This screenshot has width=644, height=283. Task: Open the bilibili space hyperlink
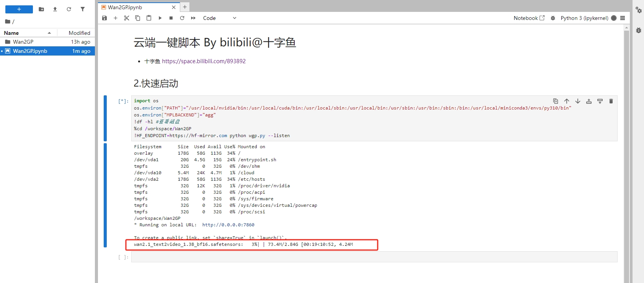pyautogui.click(x=204, y=61)
